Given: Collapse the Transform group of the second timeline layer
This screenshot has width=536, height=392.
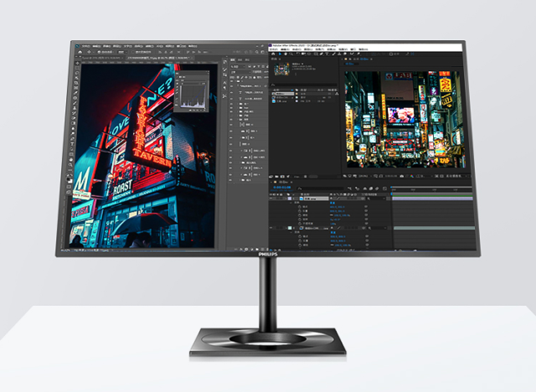Looking at the screenshot, I should (x=291, y=232).
